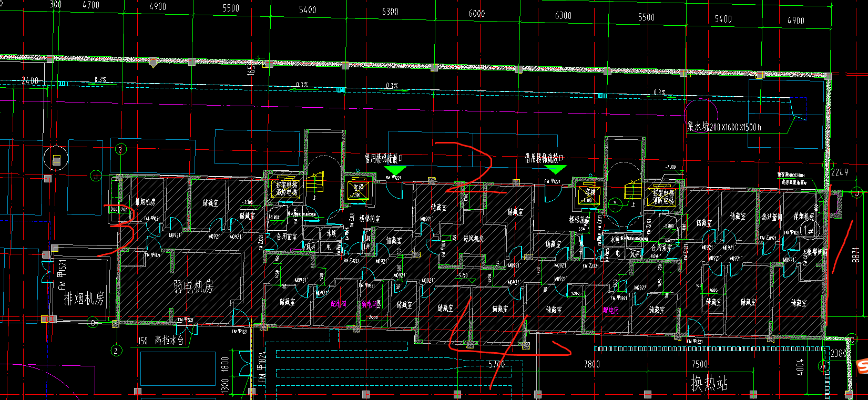Select the magenta 弱电间 label
The width and height of the screenshot is (868, 400).
(x=369, y=304)
